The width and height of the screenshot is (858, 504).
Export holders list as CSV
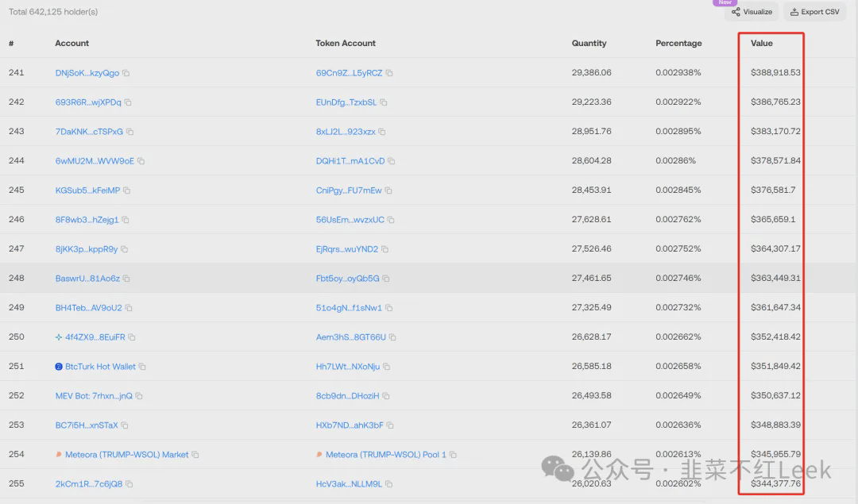815,11
